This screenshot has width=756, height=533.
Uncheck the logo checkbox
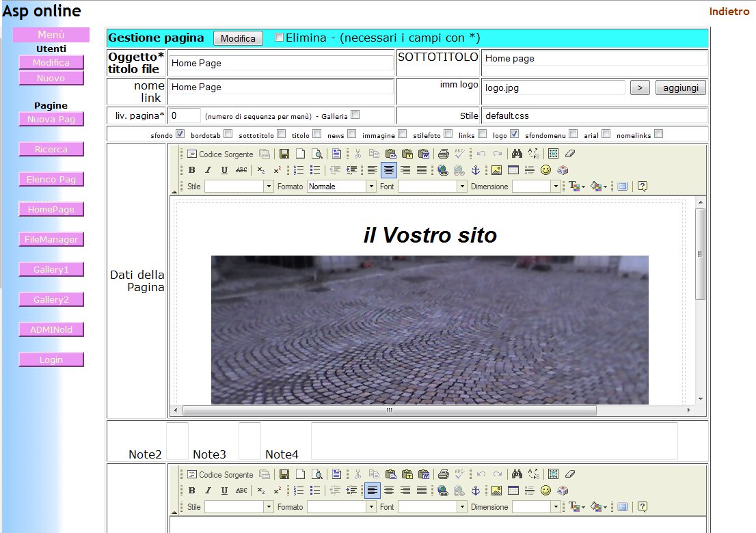(x=515, y=134)
